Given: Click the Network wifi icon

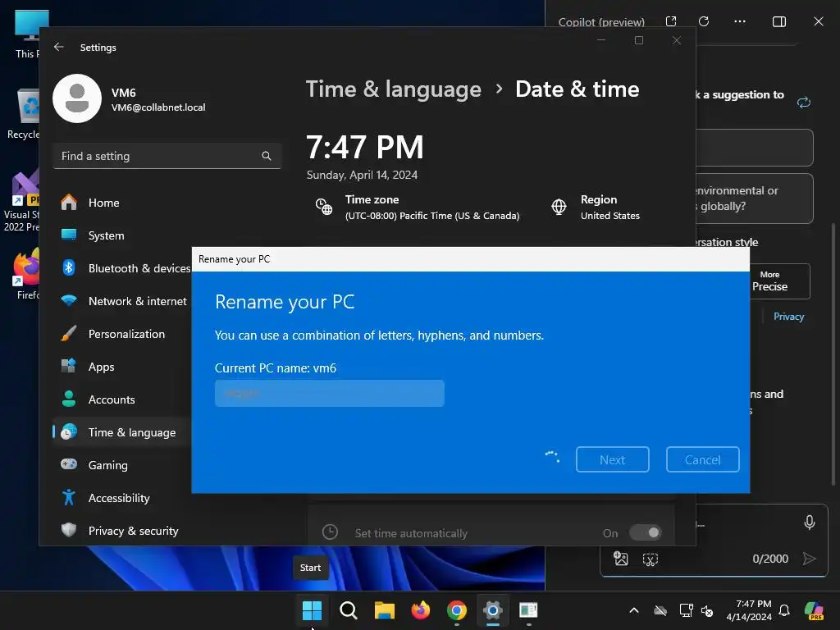Looking at the screenshot, I should 69,300.
